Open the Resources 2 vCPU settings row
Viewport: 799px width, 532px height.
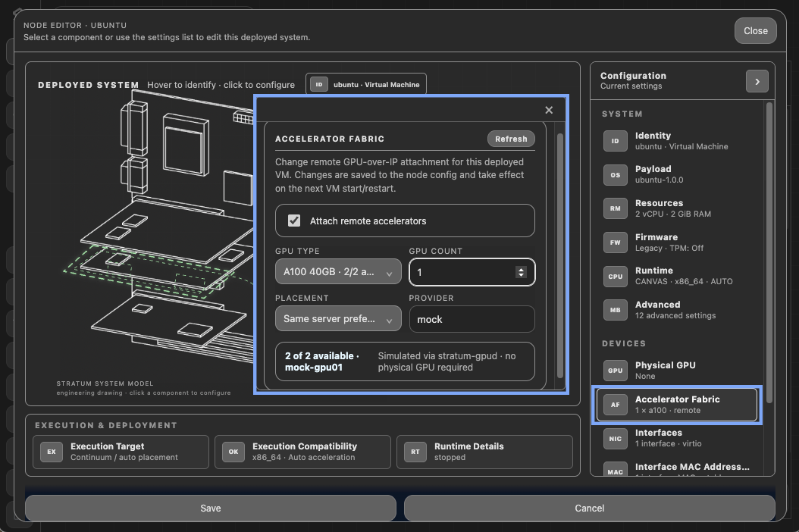[x=678, y=208]
